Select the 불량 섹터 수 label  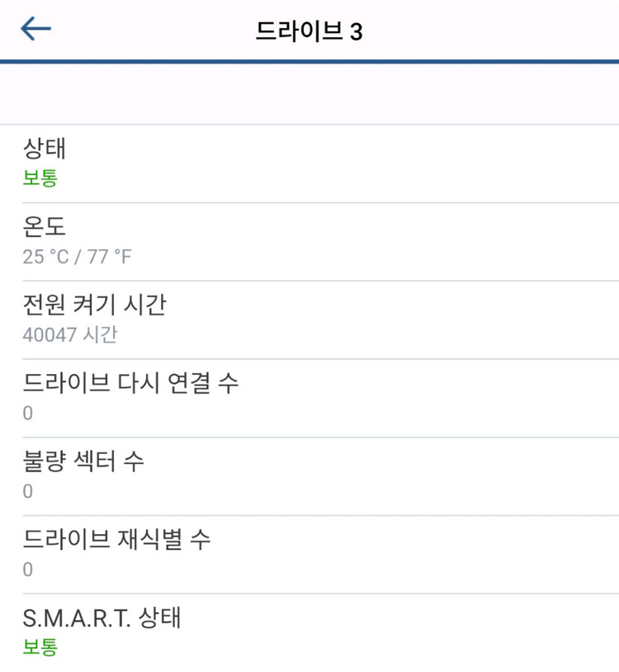83,461
